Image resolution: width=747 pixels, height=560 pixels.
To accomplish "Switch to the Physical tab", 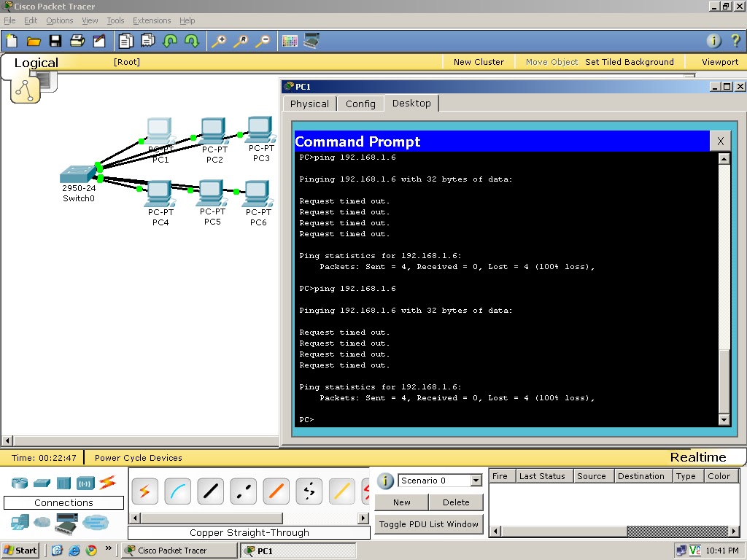I will 309,104.
